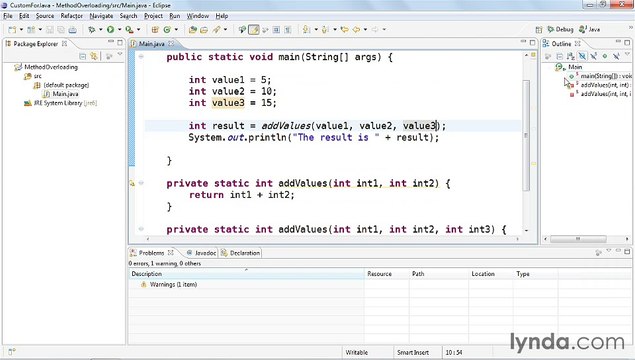635x360 pixels.
Task: Click the Print toolbar icon
Action: click(x=72, y=30)
